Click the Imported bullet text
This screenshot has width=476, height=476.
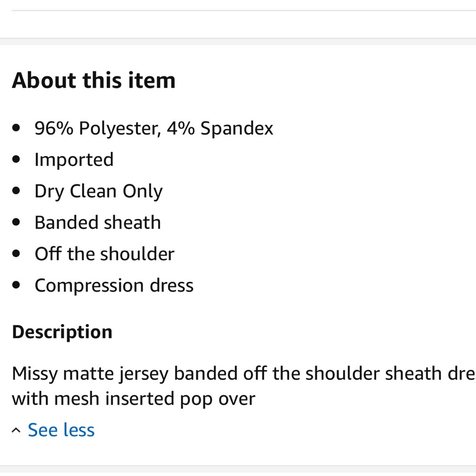[x=74, y=160]
